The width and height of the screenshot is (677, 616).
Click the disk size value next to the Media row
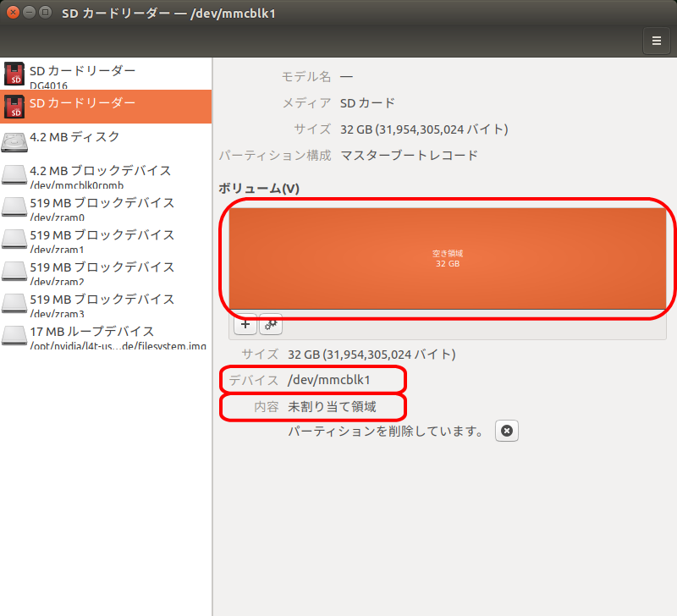pyautogui.click(x=424, y=129)
